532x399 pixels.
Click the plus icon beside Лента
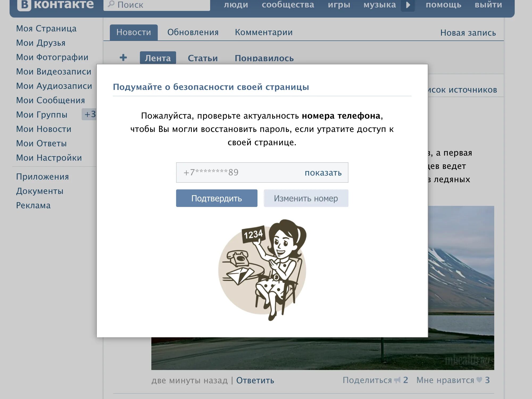[123, 57]
